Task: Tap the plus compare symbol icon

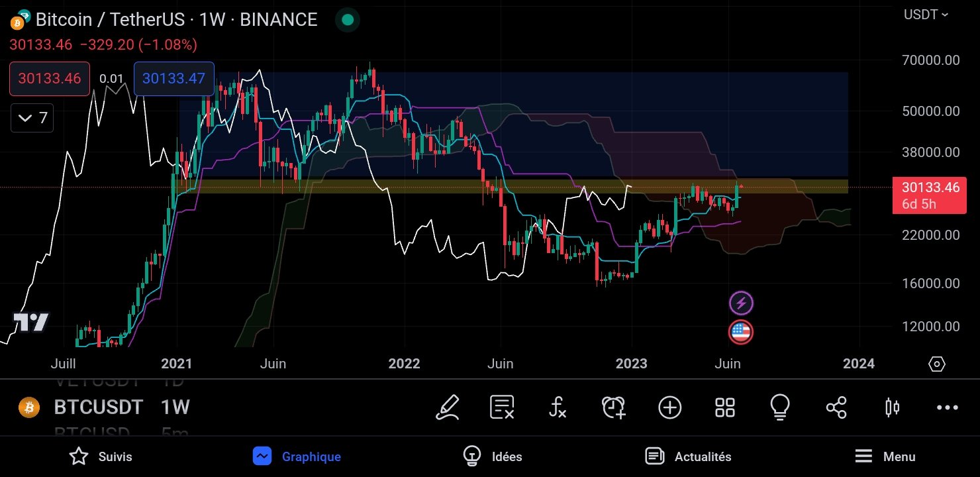Action: [x=669, y=407]
